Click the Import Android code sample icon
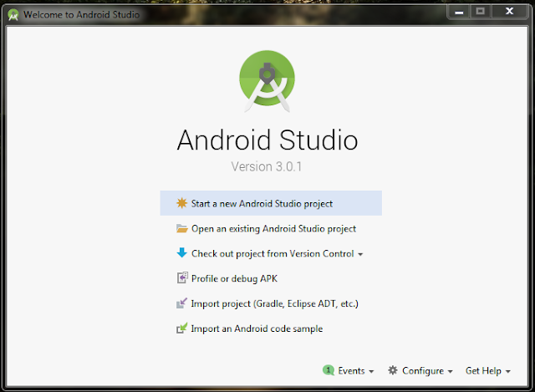The height and width of the screenshot is (392, 535). point(182,328)
